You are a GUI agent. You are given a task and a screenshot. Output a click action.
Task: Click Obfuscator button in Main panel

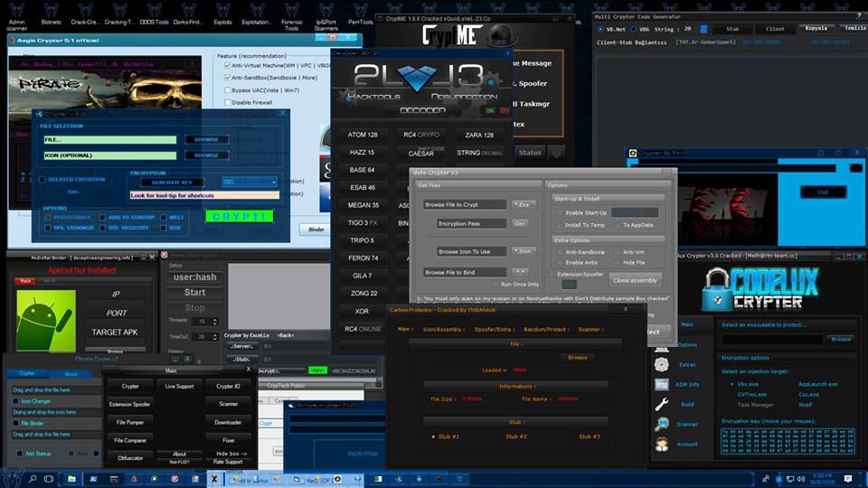(130, 458)
